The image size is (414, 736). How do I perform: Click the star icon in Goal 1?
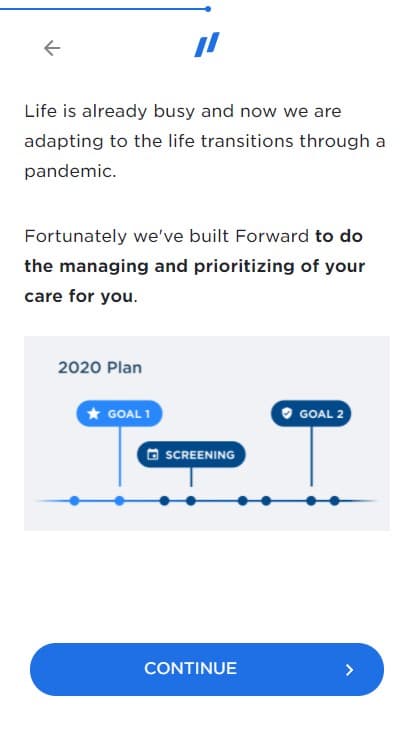click(94, 414)
